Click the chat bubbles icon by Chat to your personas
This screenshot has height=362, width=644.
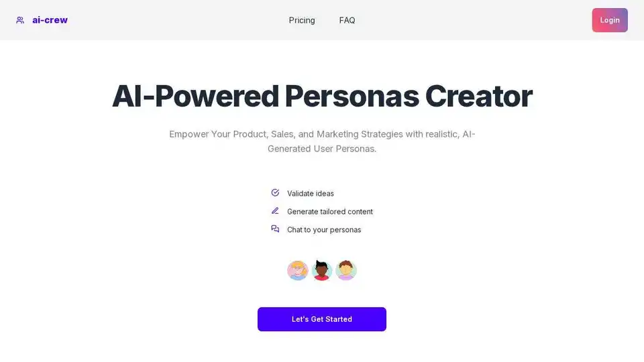click(x=275, y=229)
